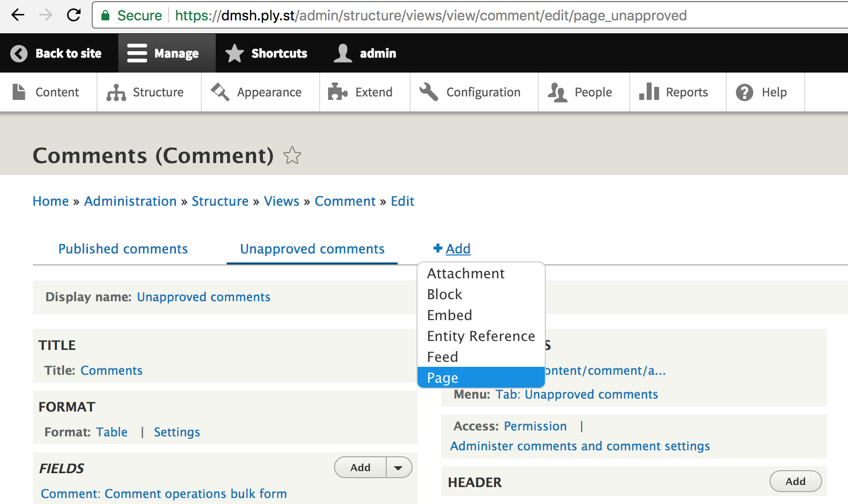The image size is (848, 504).
Task: Choose Entity Reference from the menu
Action: (x=481, y=336)
